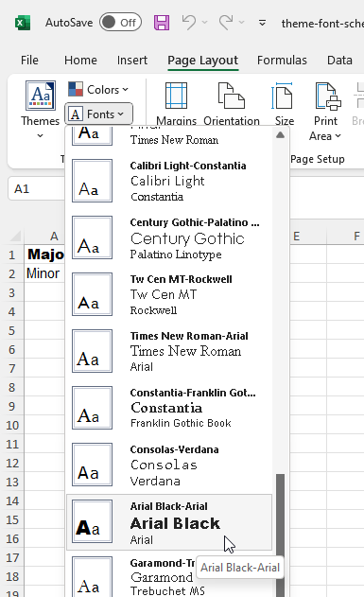The height and width of the screenshot is (597, 364).
Task: Click the font list scroll-up arrow
Action: point(280,135)
